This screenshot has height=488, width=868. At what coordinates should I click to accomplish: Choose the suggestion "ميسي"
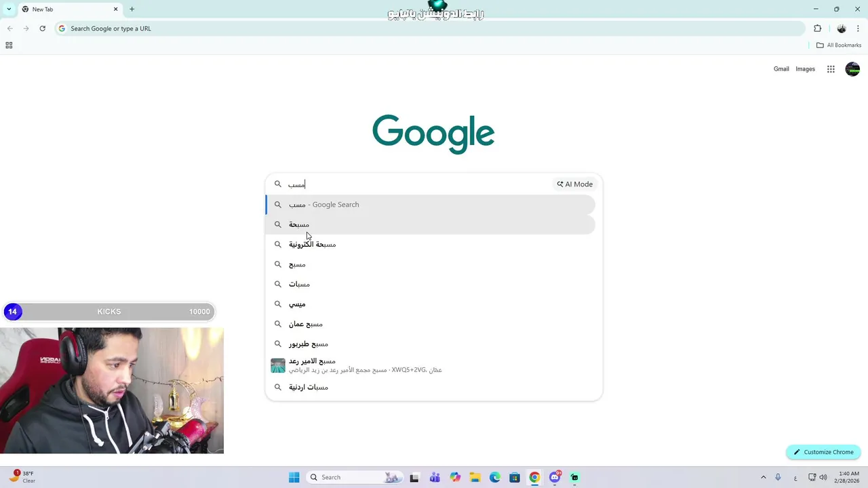(431, 304)
